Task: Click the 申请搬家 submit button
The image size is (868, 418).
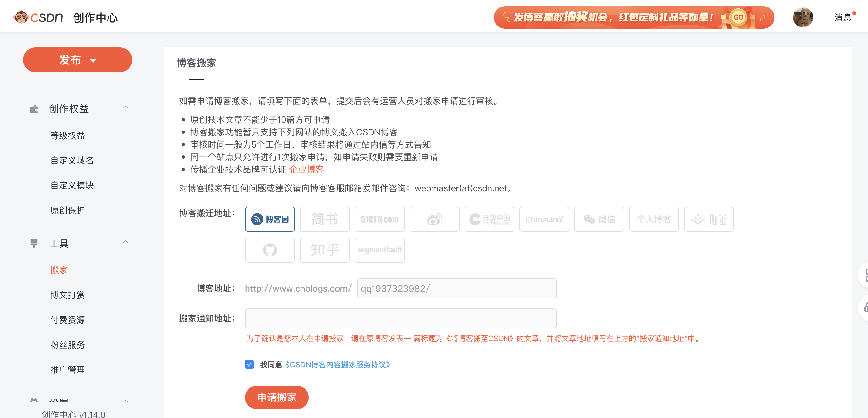Action: pos(277,397)
